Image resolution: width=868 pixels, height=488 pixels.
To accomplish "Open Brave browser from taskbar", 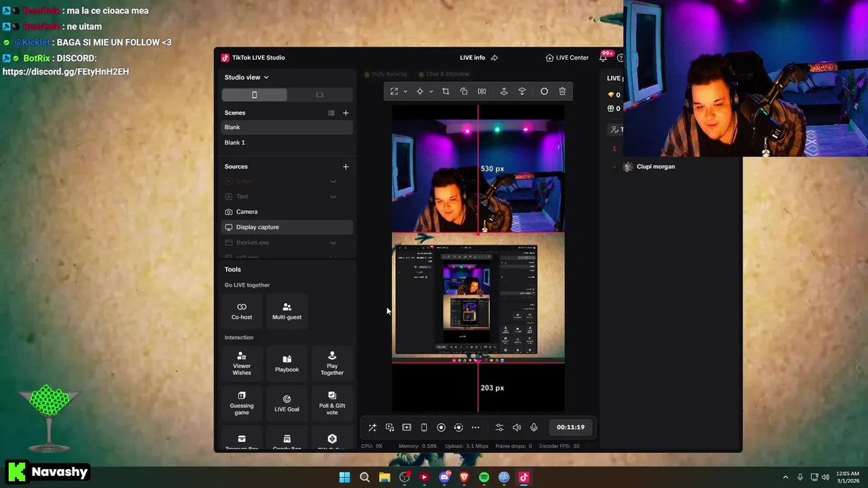I will click(x=464, y=477).
